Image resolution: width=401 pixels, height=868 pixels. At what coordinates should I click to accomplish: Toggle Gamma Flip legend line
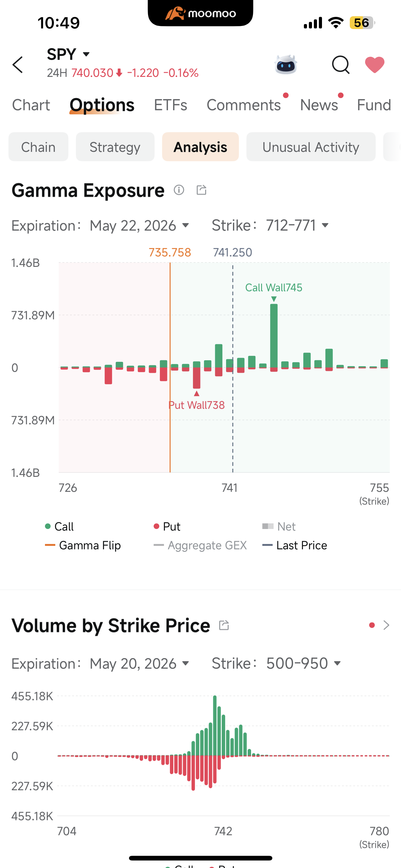point(83,545)
